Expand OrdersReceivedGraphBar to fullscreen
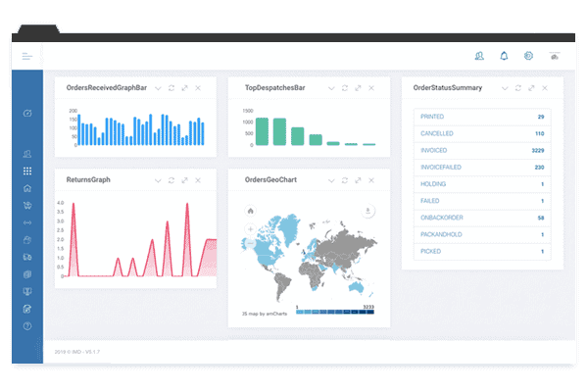 [x=184, y=88]
